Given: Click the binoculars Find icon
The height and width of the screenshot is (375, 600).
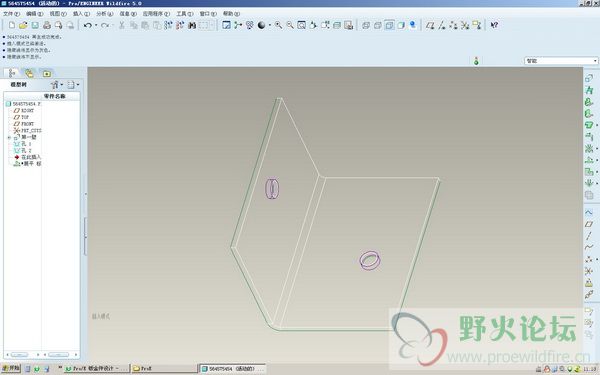Looking at the screenshot, I should (x=192, y=25).
